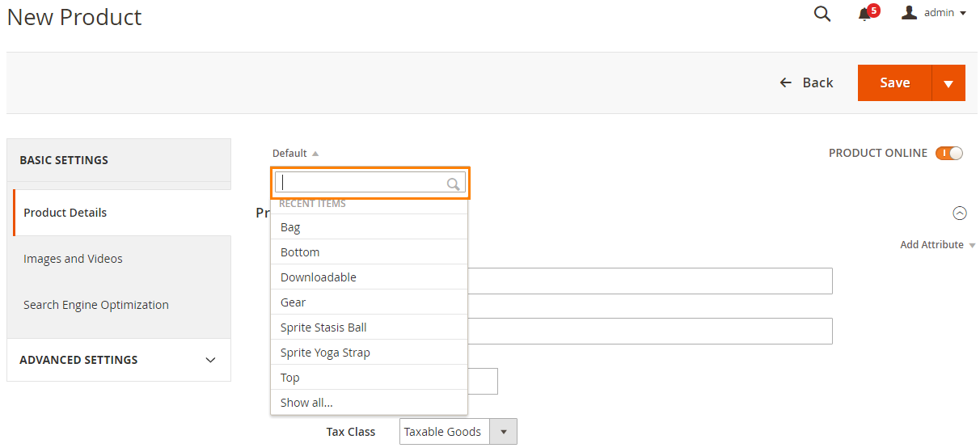Click Show all... in the list

(306, 403)
